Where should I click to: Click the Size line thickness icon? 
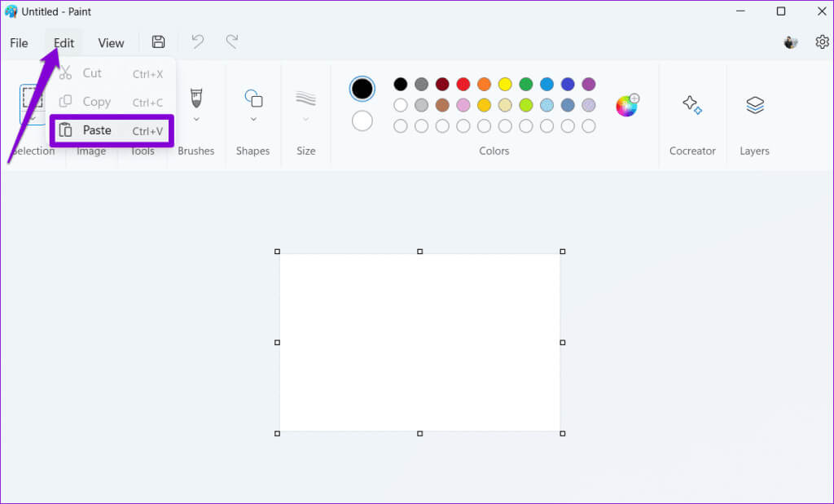(306, 99)
